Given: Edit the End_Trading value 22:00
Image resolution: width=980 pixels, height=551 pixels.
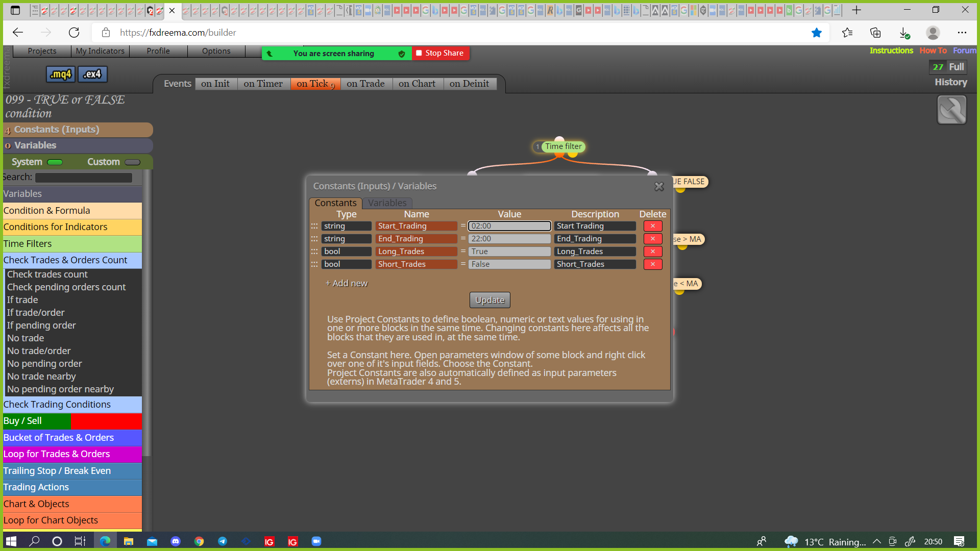Looking at the screenshot, I should click(509, 239).
